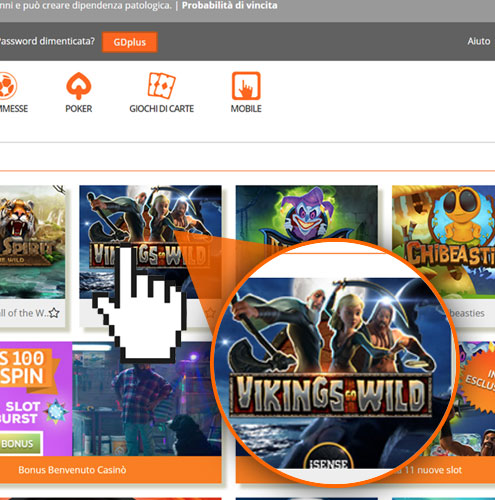Screen dimensions: 495x500
Task: Open the Poker spade icon
Action: tap(79, 85)
